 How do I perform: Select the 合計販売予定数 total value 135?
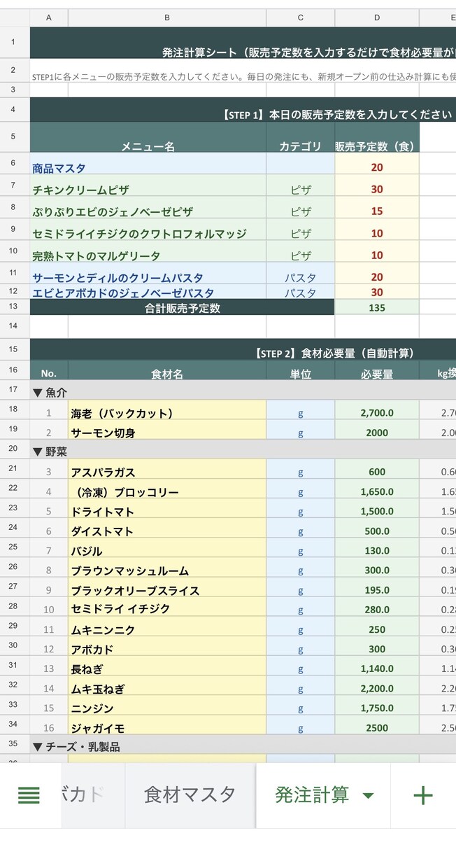[377, 307]
